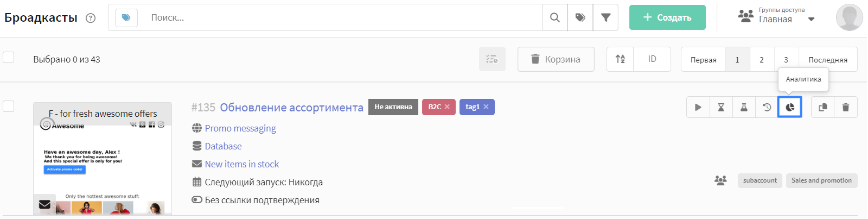Open the Обновление ассортимента link
The height and width of the screenshot is (219, 868).
[x=291, y=108]
